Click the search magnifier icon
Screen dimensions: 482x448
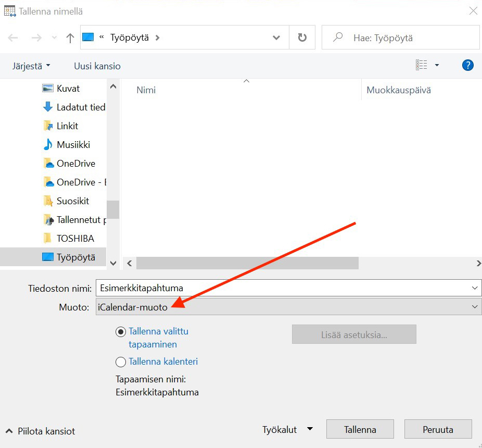pos(338,37)
